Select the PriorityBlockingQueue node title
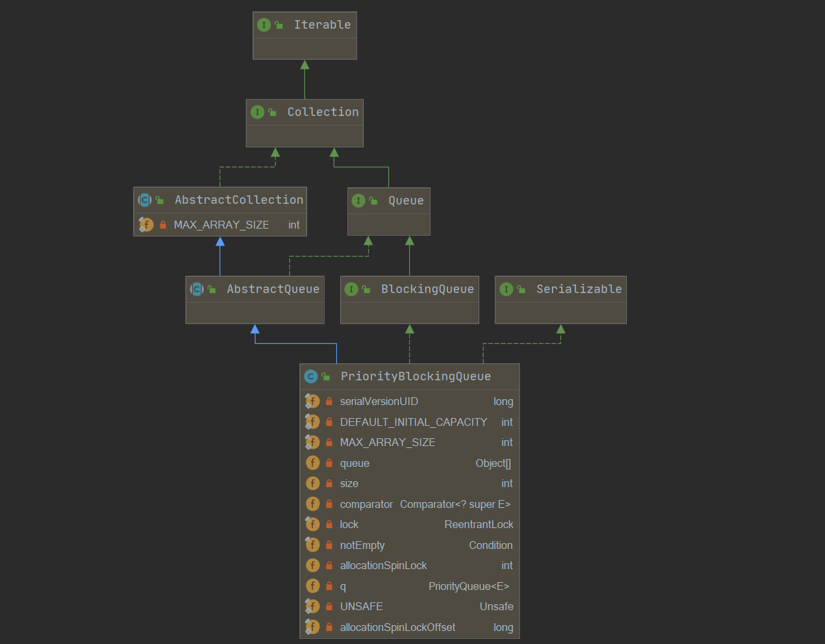Viewport: 825px width, 644px height. click(416, 376)
